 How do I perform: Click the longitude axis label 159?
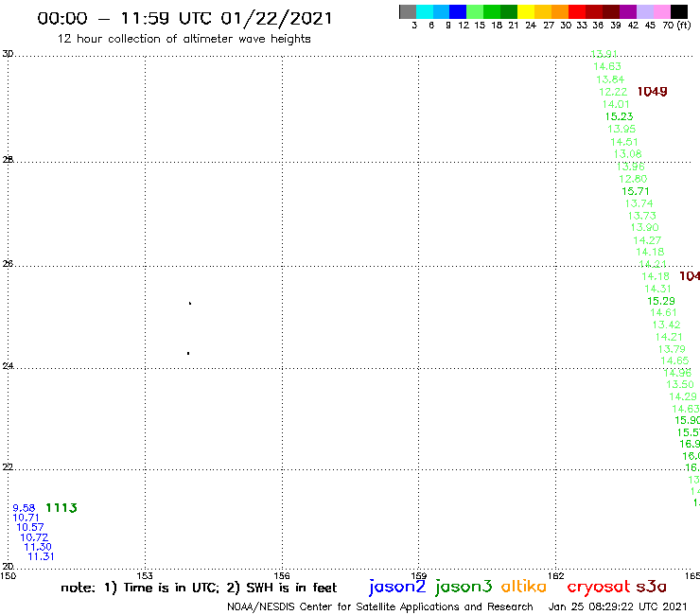coord(419,576)
